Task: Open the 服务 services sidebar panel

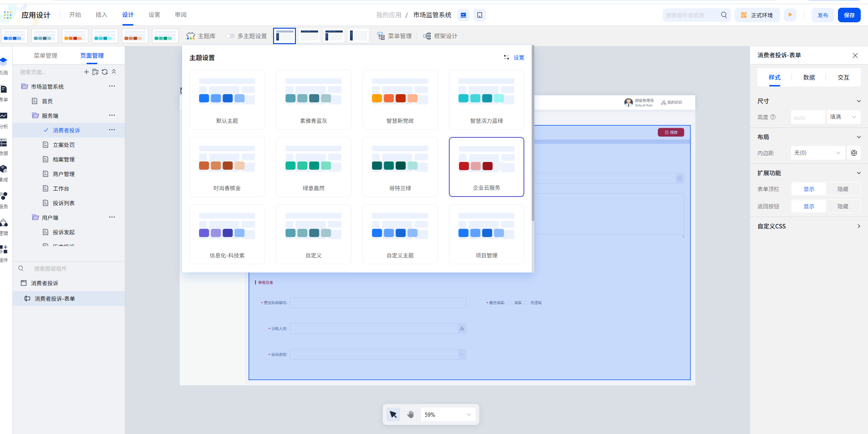Action: [x=4, y=200]
